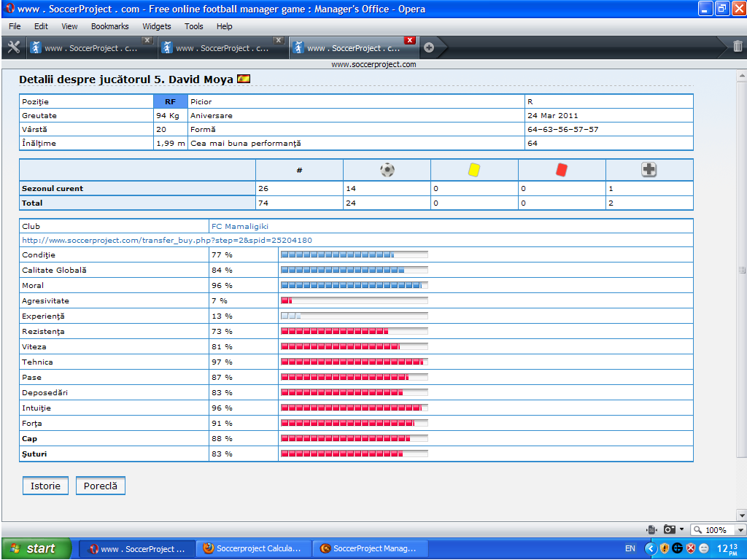The width and height of the screenshot is (747, 560).
Task: Click the bold Șuturi skill label
Action: (x=34, y=454)
